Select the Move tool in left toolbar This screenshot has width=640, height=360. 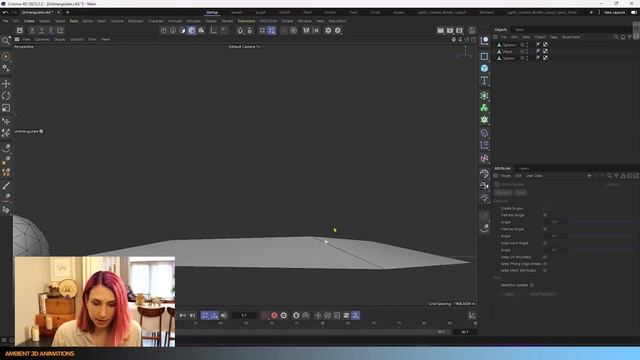tap(6, 84)
